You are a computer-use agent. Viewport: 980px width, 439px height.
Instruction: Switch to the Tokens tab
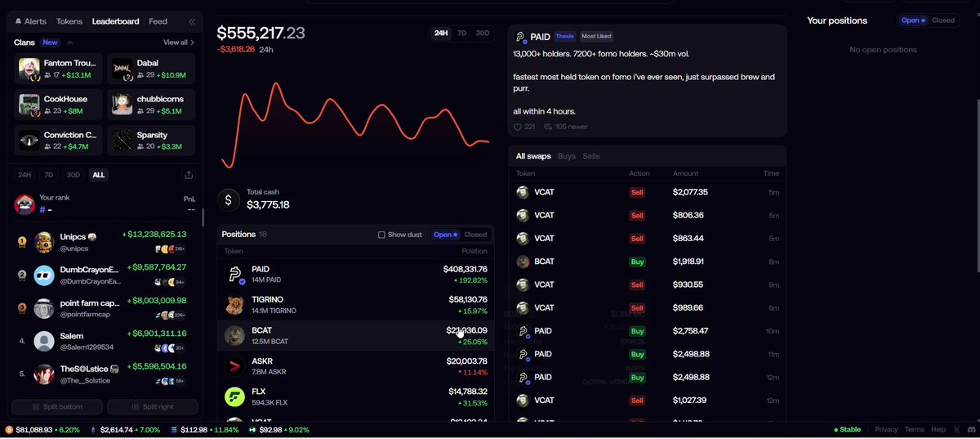(69, 21)
